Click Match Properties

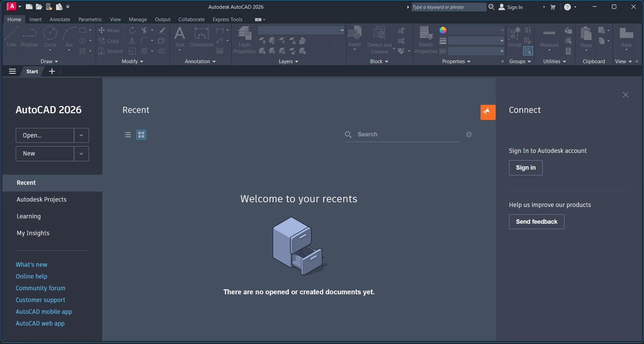(426, 40)
